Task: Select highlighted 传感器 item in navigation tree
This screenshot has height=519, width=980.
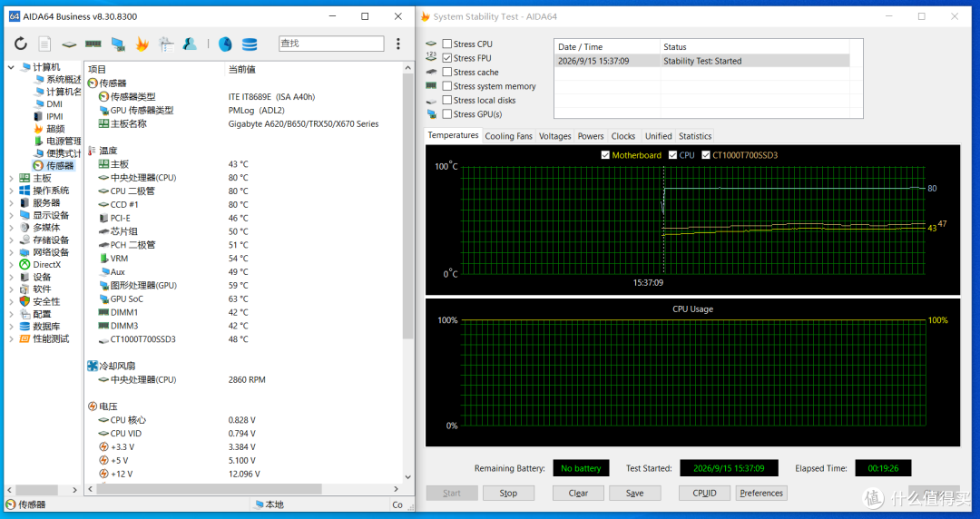Action: point(54,166)
